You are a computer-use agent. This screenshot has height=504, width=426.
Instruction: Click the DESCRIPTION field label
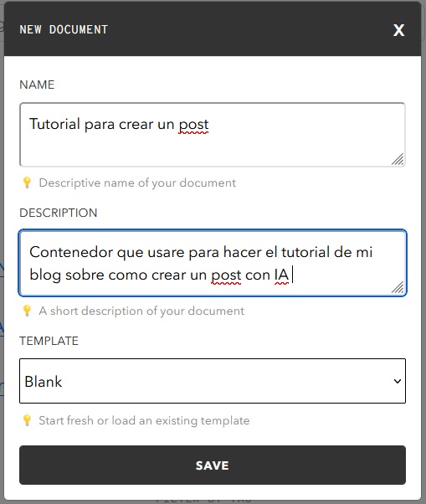[x=58, y=213]
